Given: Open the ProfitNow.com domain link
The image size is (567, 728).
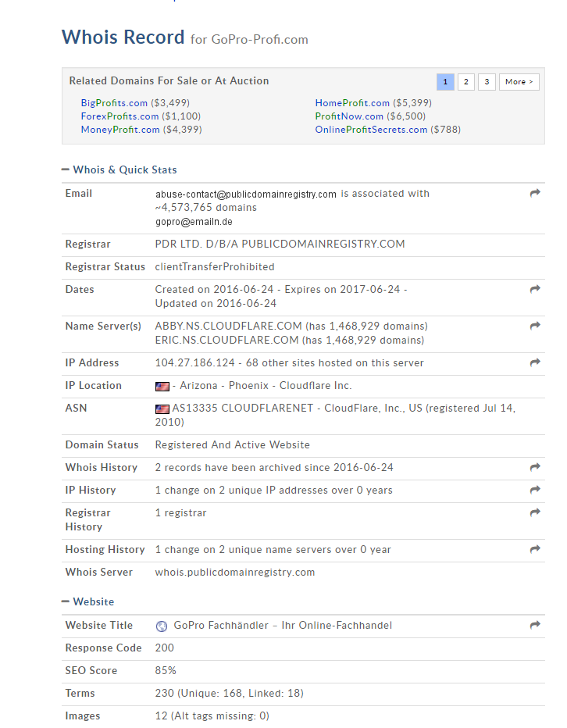Looking at the screenshot, I should pos(349,116).
